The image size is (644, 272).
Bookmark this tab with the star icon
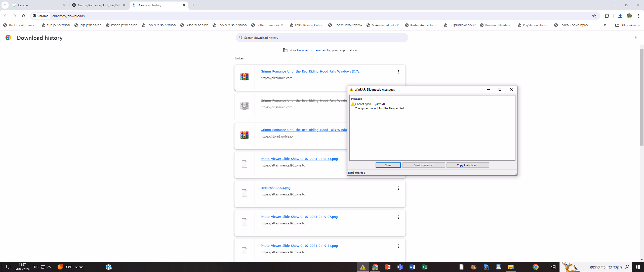(x=594, y=16)
